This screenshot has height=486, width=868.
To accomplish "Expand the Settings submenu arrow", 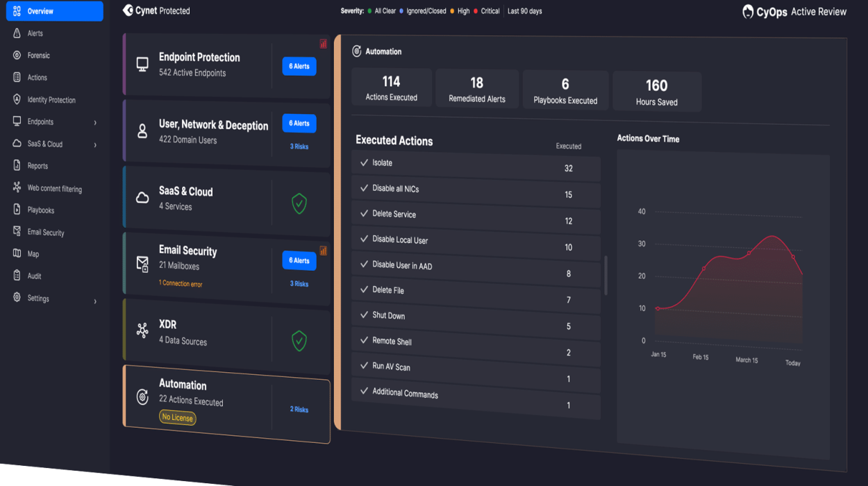I will click(x=95, y=301).
